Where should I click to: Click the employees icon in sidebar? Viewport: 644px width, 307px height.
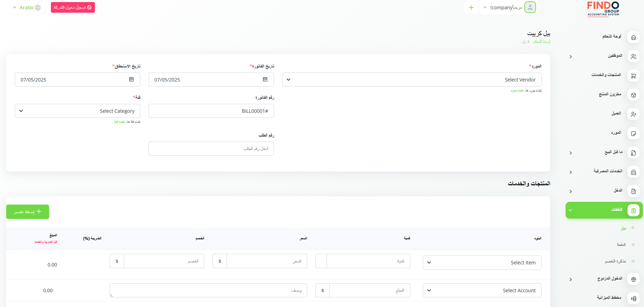click(633, 57)
